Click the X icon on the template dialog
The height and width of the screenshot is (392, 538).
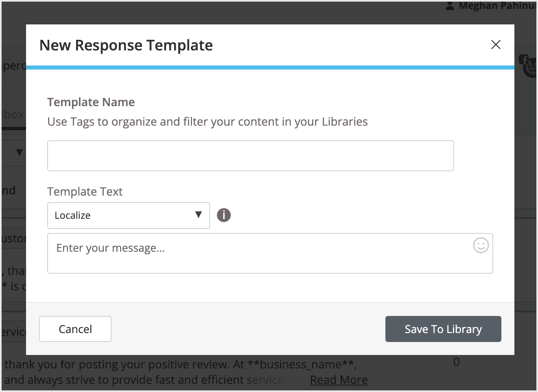tap(496, 45)
